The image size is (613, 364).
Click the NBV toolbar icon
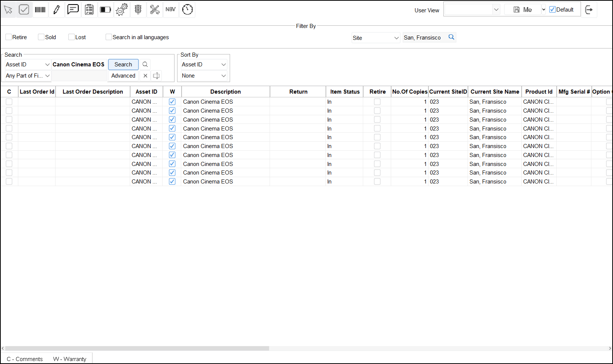pos(171,10)
